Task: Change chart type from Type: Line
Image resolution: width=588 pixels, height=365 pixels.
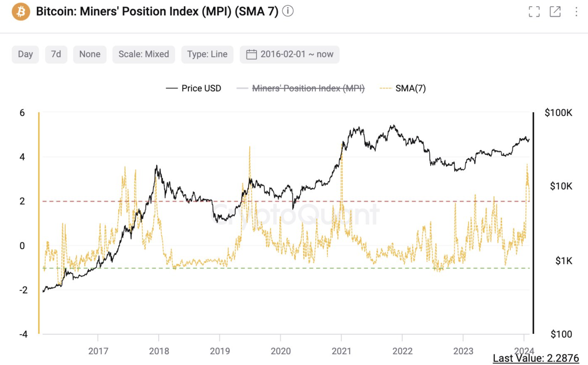Action: click(x=207, y=54)
